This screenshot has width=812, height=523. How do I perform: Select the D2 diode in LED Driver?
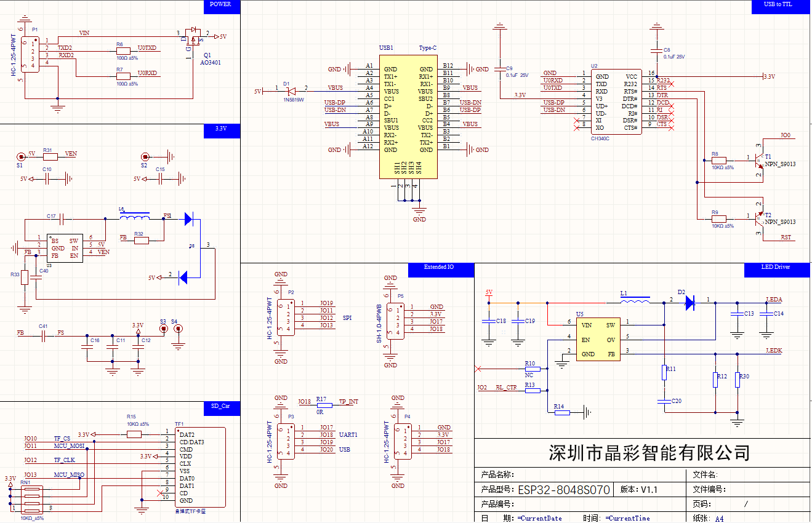click(x=689, y=301)
